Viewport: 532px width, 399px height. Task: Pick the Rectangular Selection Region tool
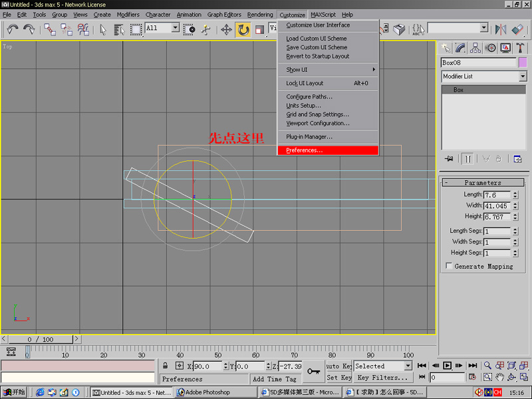(136, 29)
